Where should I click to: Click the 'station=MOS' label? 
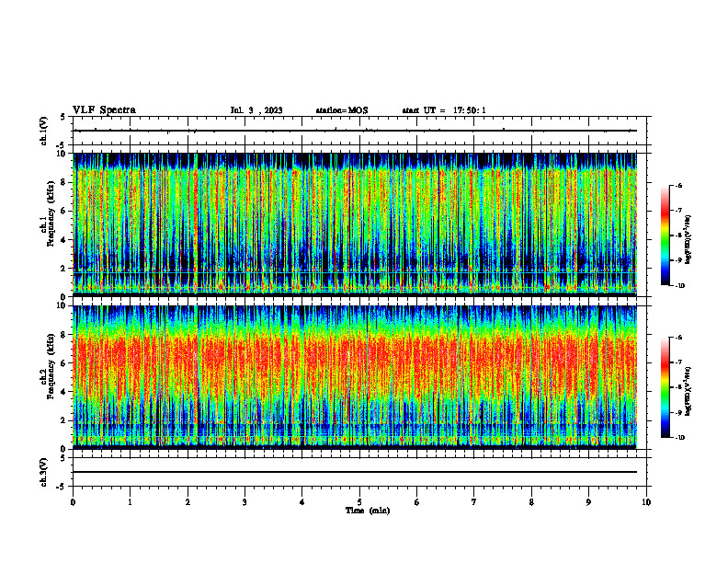342,110
